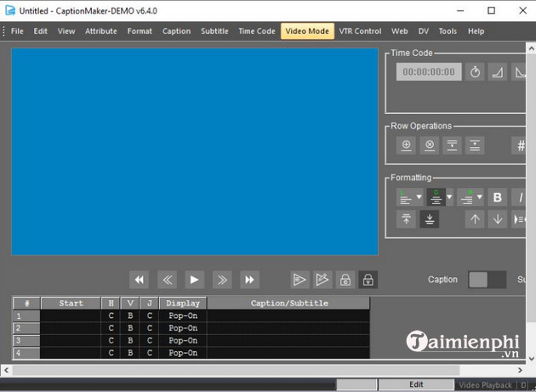Toggle the Caption switch
The height and width of the screenshot is (392, 536).
[487, 280]
